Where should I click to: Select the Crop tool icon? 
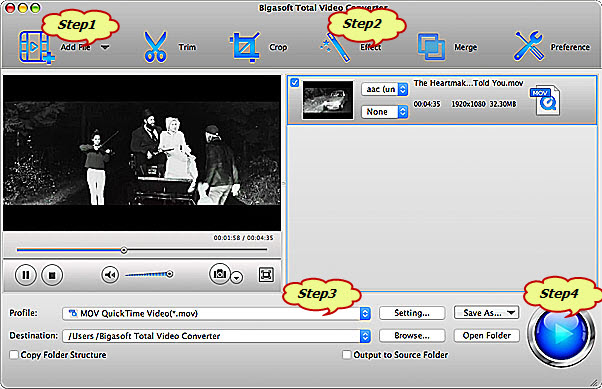click(245, 47)
